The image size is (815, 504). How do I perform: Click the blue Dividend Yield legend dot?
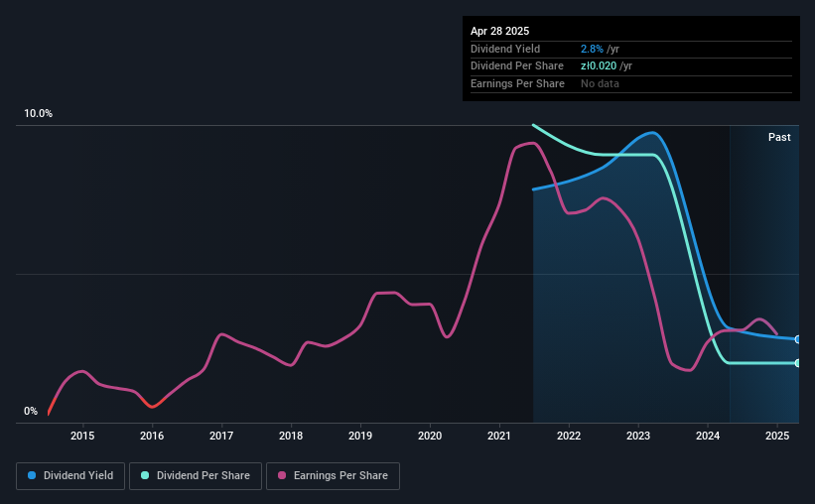[32, 475]
